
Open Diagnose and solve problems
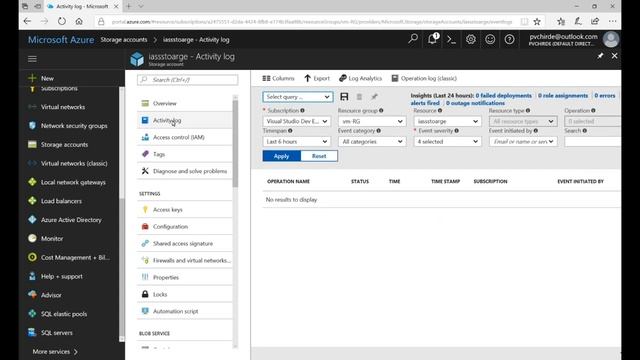tap(185, 171)
